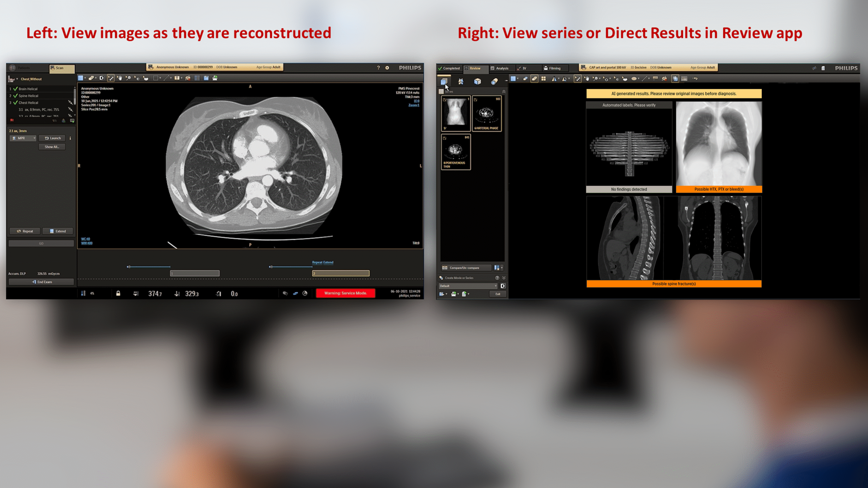Viewport: 868px width, 488px height.
Task: Toggle checkbox on the 6/ARTERIAL PHASE thumbnail
Action: coord(475,100)
